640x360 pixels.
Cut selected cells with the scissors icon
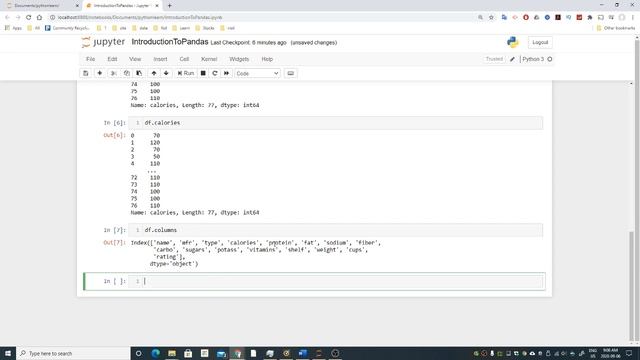(x=114, y=73)
